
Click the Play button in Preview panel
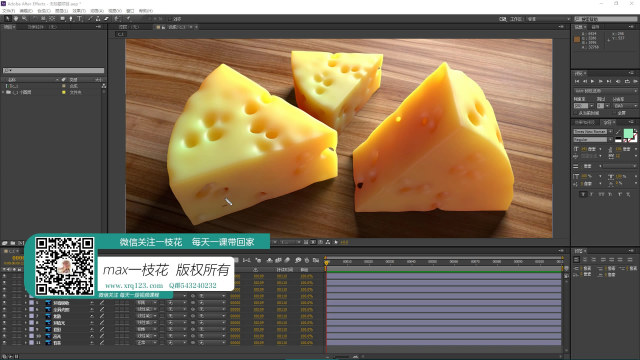click(593, 81)
